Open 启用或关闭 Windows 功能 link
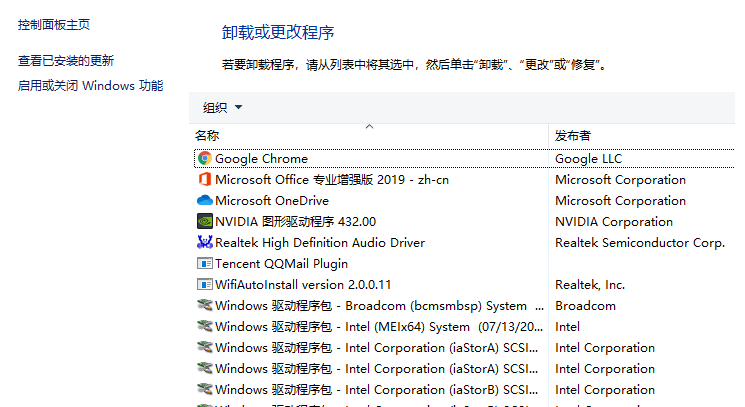This screenshot has height=407, width=745. [90, 86]
